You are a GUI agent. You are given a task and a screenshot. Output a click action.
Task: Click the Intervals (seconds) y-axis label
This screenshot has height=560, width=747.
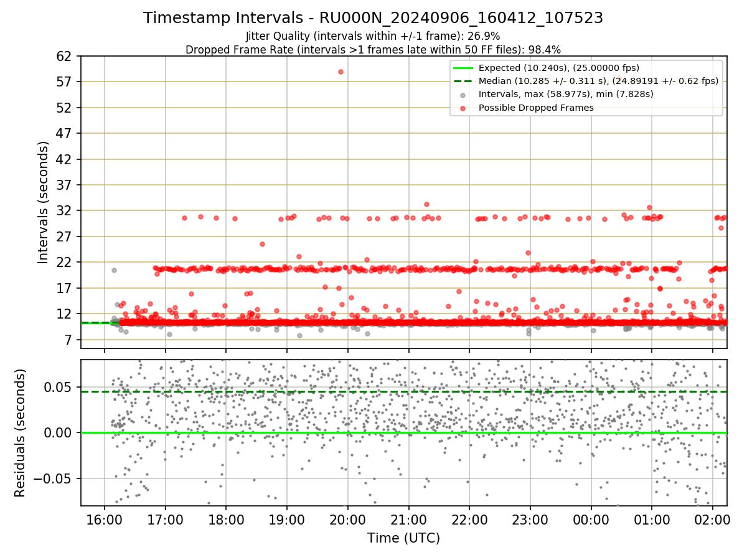pyautogui.click(x=44, y=202)
